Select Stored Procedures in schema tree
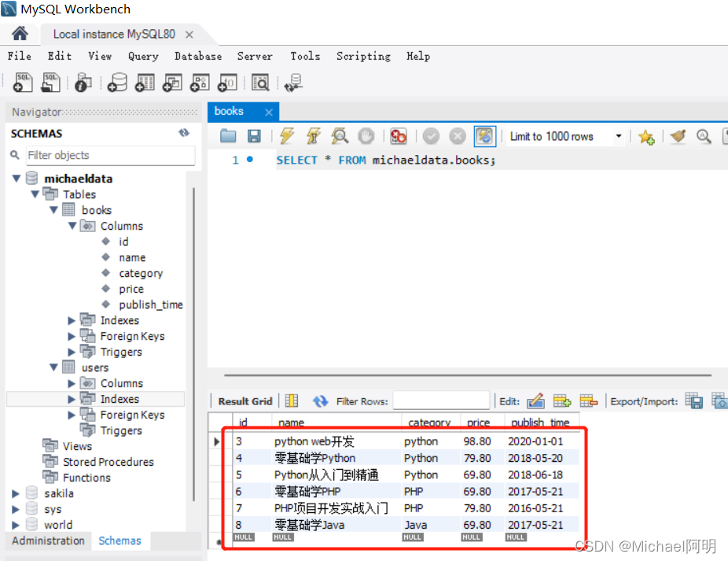 [x=108, y=462]
